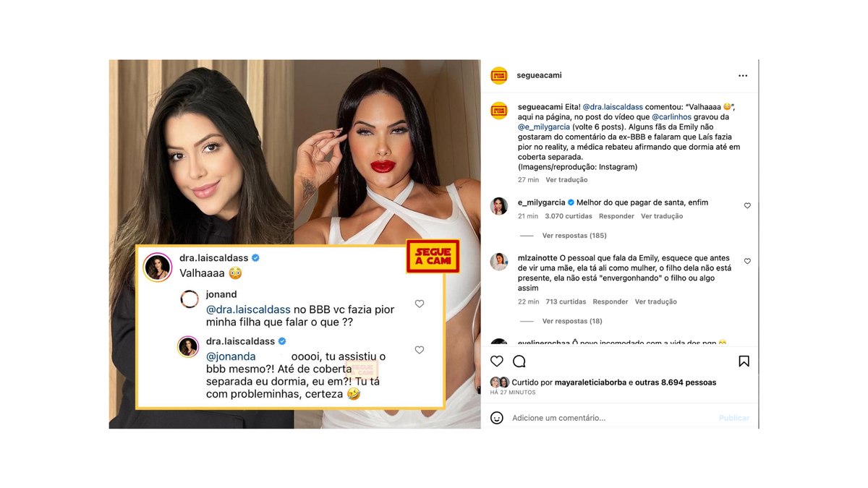Viewport: 868px width, 488px height.
Task: Save the post with the bookmark icon
Action: point(744,361)
